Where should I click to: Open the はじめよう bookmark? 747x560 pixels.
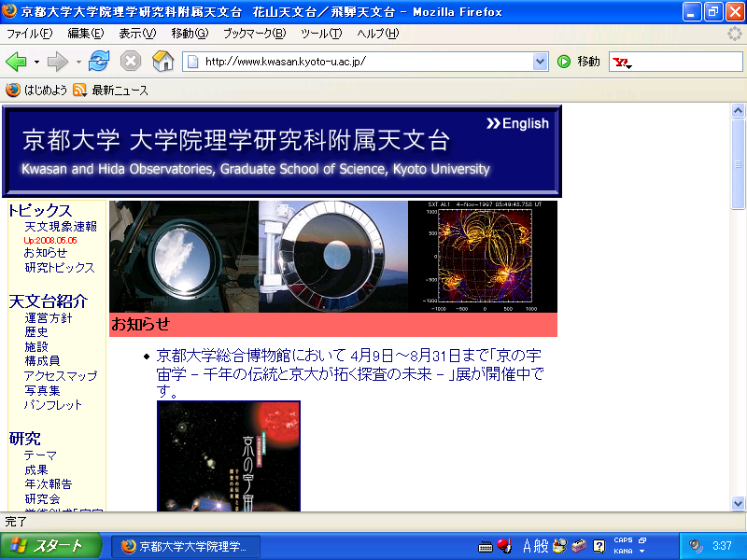tap(36, 90)
